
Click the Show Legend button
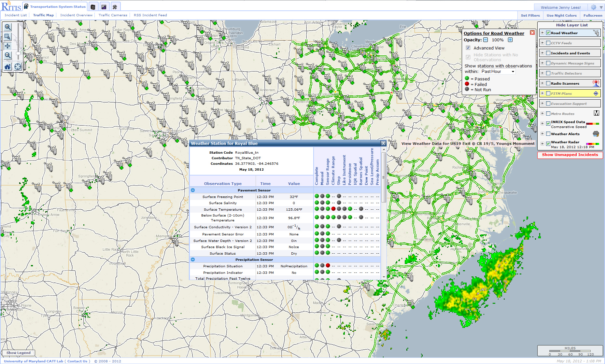click(x=19, y=353)
